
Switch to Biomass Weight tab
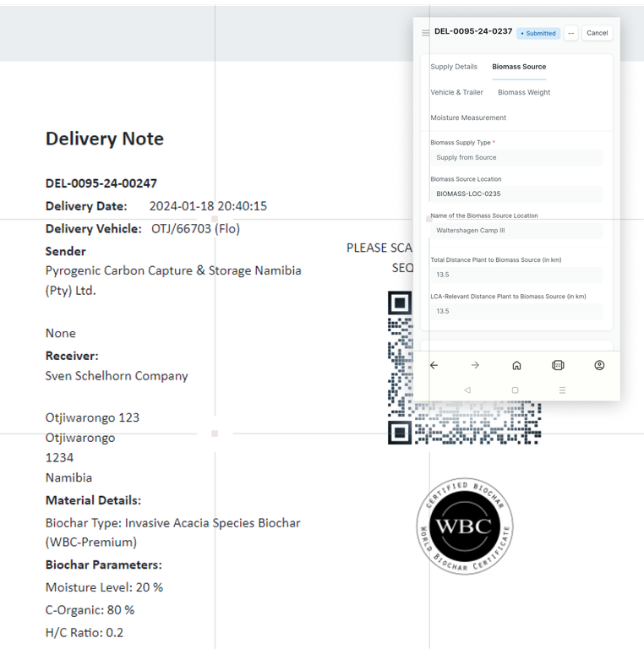point(524,92)
